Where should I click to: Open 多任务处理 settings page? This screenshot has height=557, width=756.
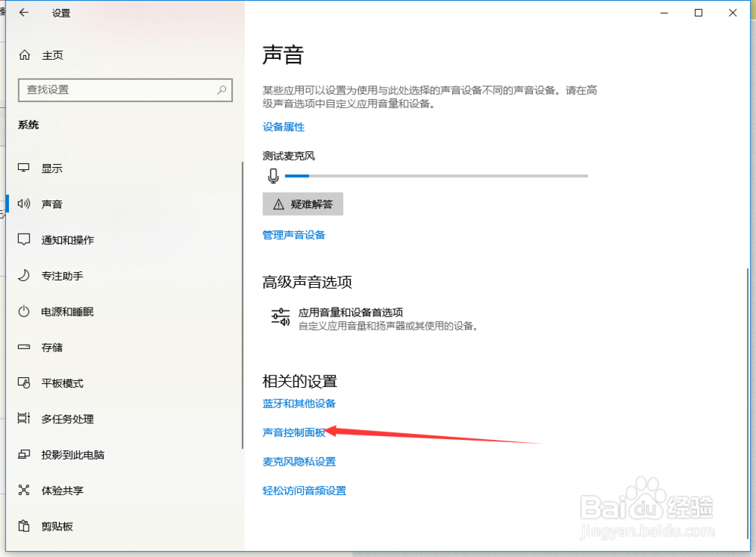click(67, 419)
